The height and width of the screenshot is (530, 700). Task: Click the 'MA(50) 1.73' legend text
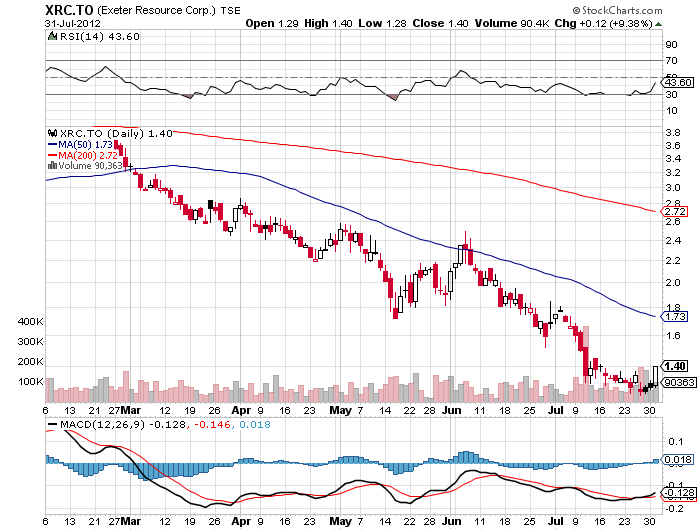click(85, 145)
